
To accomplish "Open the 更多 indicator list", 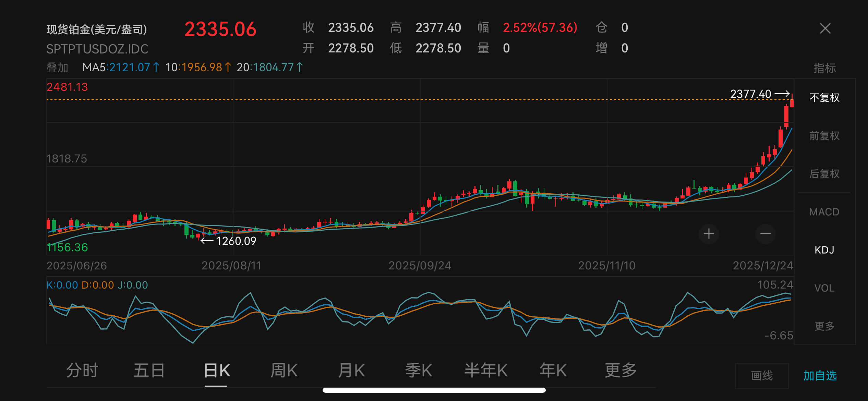I will (824, 326).
